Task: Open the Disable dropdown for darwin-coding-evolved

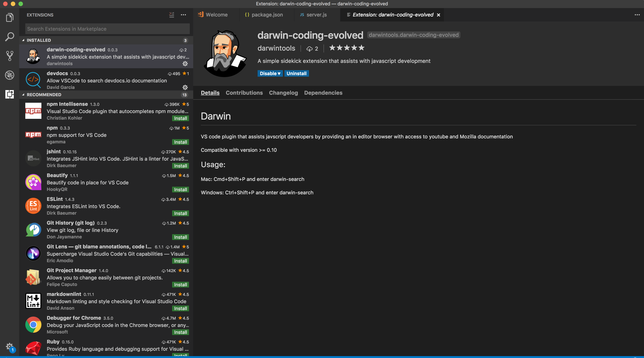Action: pyautogui.click(x=270, y=74)
